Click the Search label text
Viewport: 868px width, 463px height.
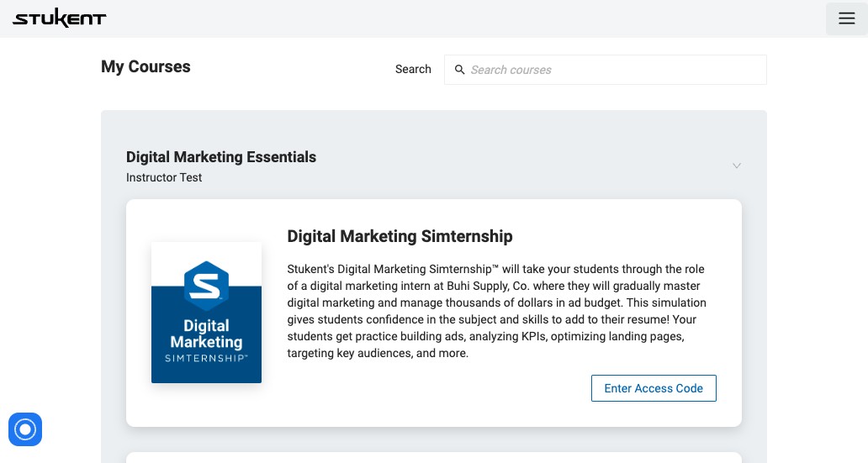413,70
